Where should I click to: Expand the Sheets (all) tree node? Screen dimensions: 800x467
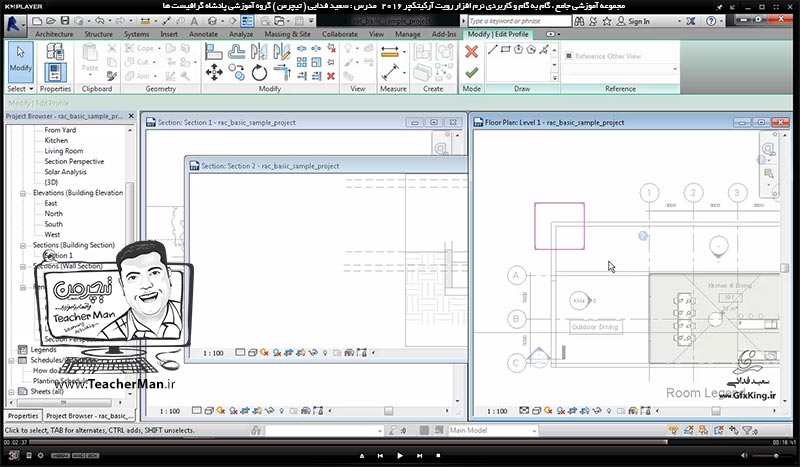click(11, 392)
